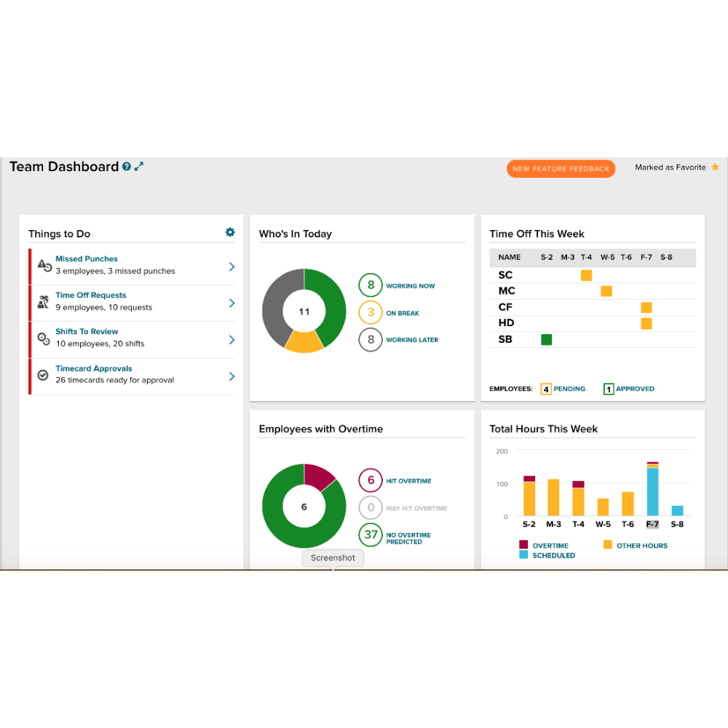Open Things to Do settings gear
This screenshot has height=728, width=728.
230,232
